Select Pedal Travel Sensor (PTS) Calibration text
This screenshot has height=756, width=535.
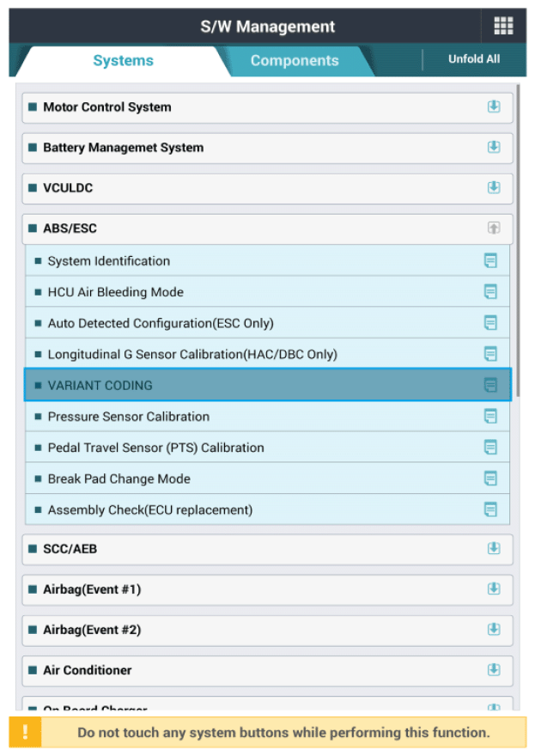click(x=155, y=448)
